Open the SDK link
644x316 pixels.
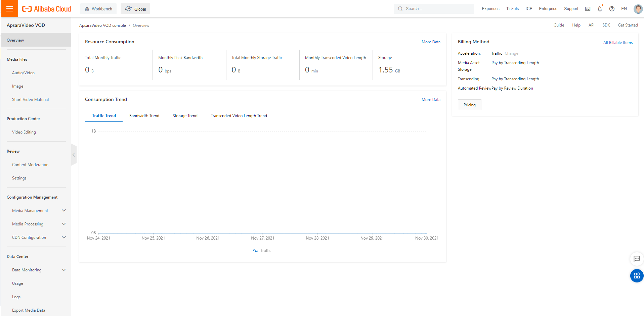pos(606,25)
